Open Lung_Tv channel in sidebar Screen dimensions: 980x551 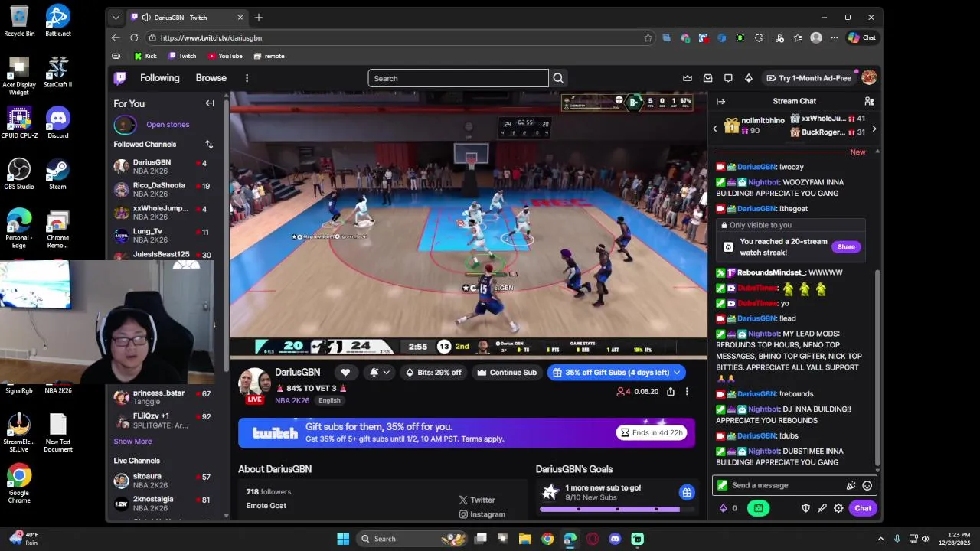(x=162, y=235)
